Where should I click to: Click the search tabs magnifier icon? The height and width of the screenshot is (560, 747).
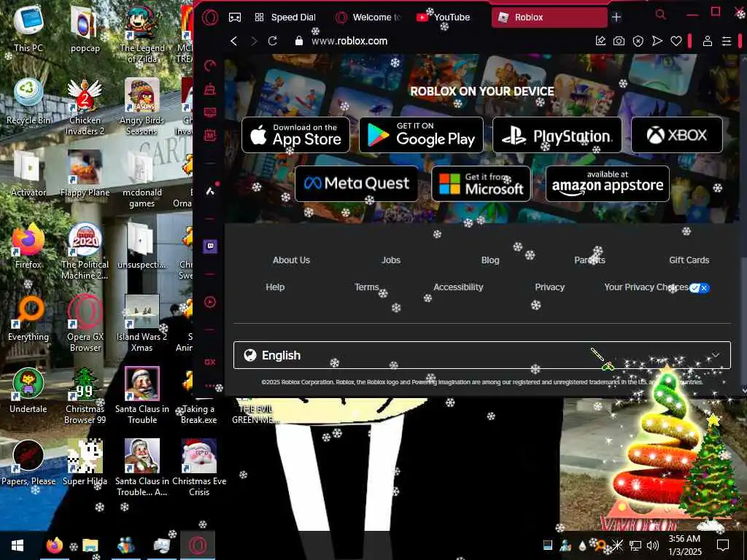click(660, 15)
